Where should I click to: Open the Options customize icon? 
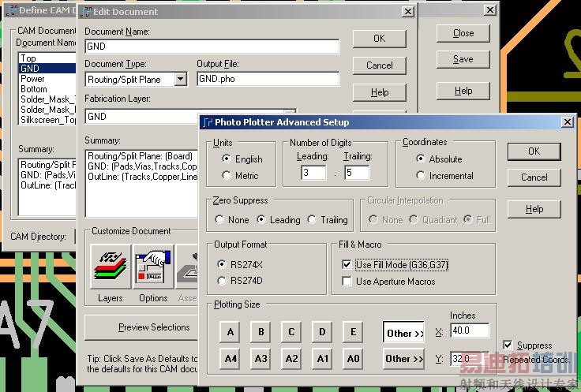pyautogui.click(x=153, y=267)
